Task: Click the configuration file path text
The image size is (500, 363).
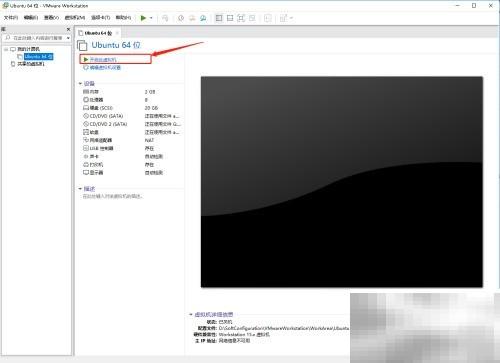Action: 283,328
